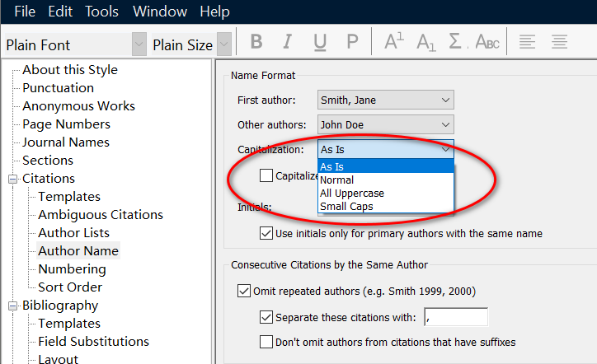The width and height of the screenshot is (597, 364).
Task: Click the Sigma symbol icon
Action: pyautogui.click(x=456, y=42)
